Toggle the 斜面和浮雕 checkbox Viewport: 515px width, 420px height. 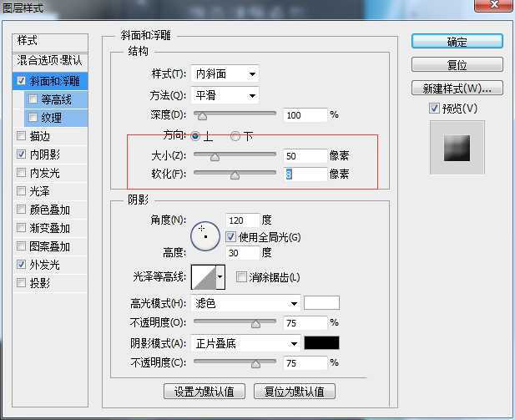(21, 80)
